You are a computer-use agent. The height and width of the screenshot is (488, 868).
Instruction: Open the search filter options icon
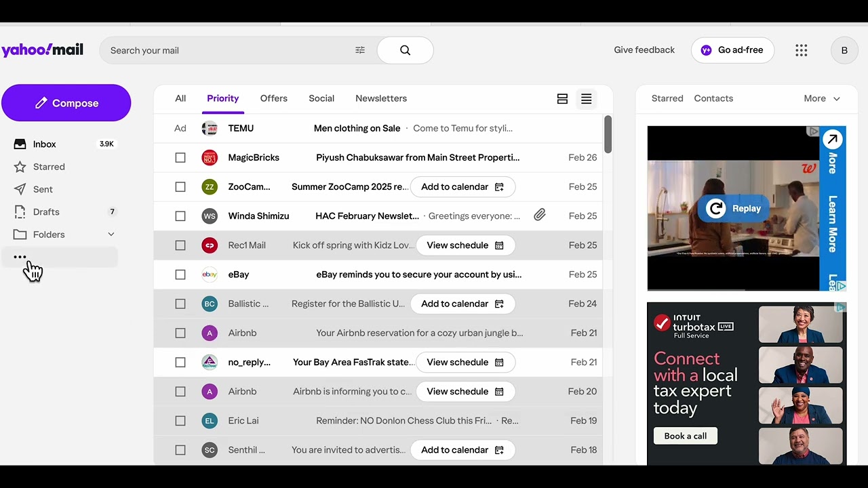coord(360,50)
